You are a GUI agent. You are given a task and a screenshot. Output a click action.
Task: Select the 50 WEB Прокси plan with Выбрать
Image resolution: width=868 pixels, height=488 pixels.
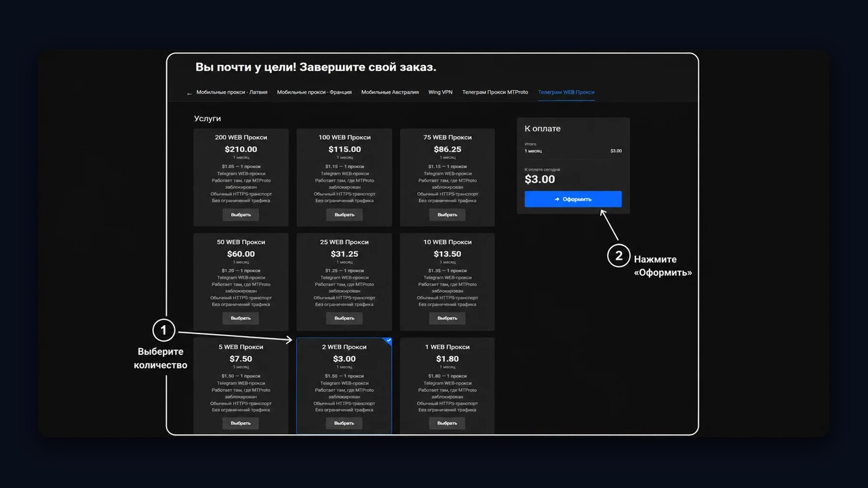pos(241,318)
